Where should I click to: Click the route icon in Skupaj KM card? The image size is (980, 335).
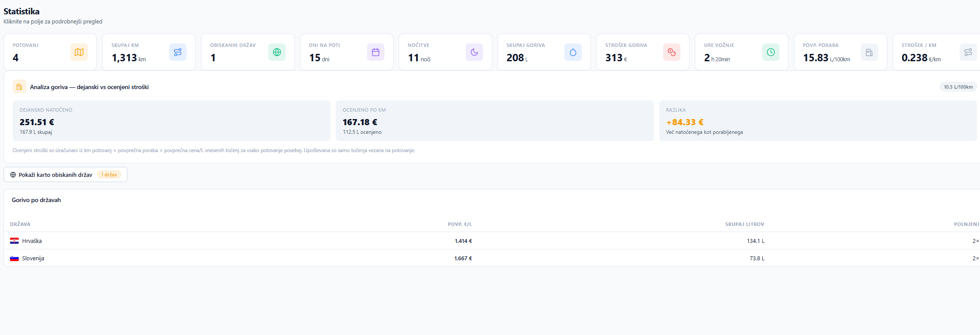[177, 52]
